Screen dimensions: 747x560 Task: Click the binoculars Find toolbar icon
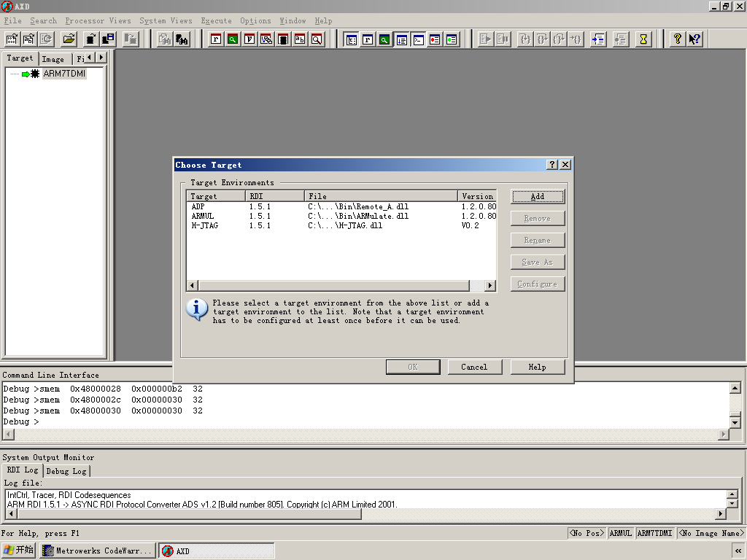click(182, 39)
